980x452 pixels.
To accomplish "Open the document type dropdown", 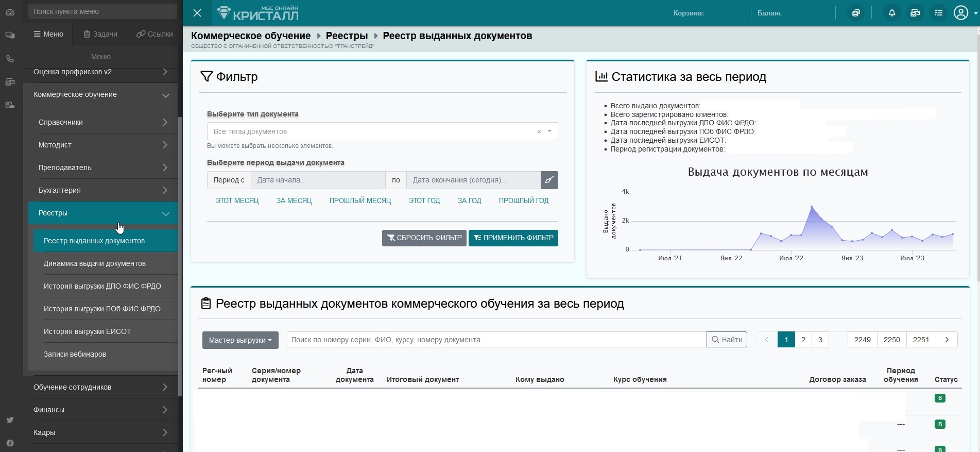I will (x=382, y=131).
